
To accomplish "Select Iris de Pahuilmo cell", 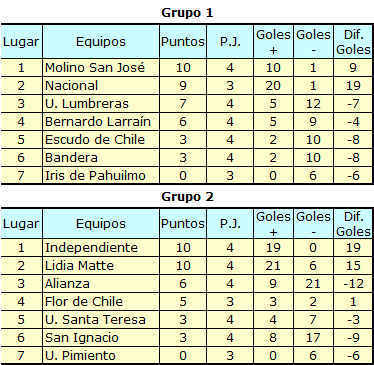I will [101, 176].
